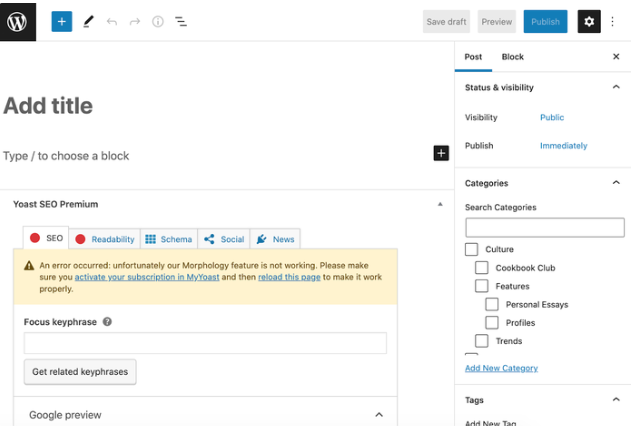631x429 pixels.
Task: Open the three-dot options menu
Action: click(x=612, y=21)
